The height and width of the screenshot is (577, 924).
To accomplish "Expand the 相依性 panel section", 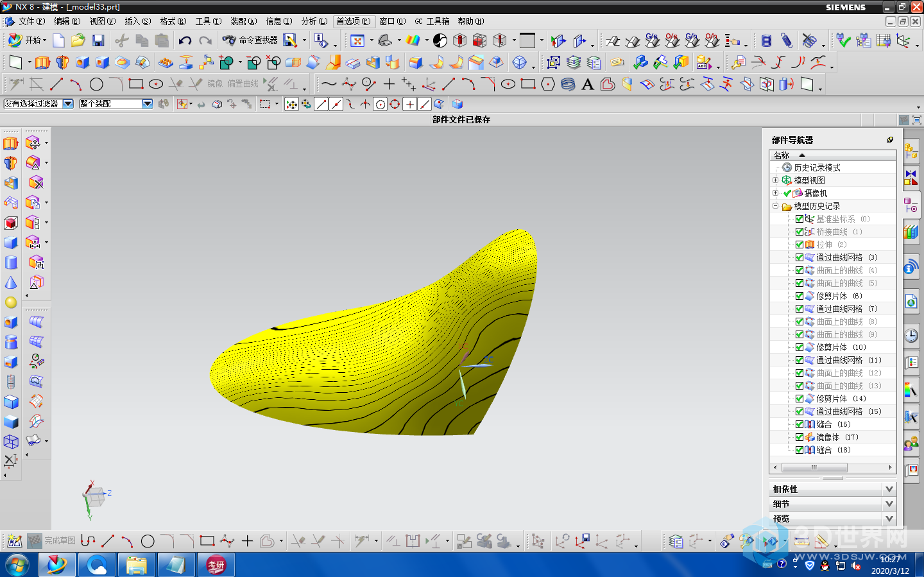I will (x=889, y=489).
